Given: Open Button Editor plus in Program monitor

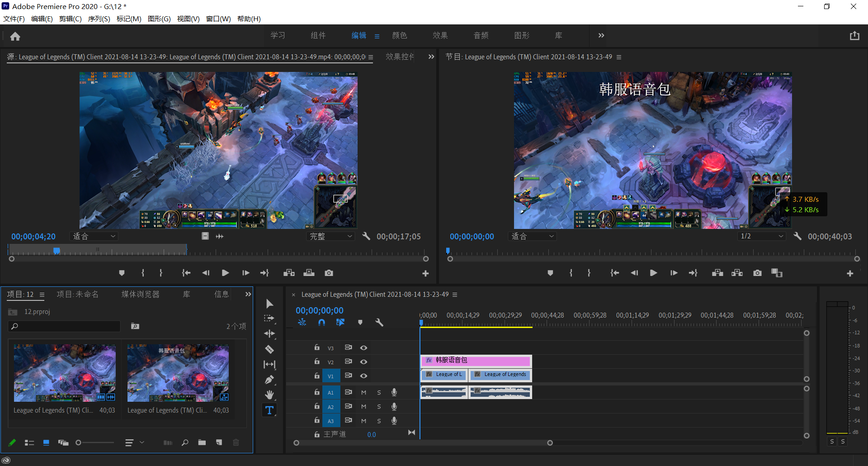Looking at the screenshot, I should click(x=850, y=273).
